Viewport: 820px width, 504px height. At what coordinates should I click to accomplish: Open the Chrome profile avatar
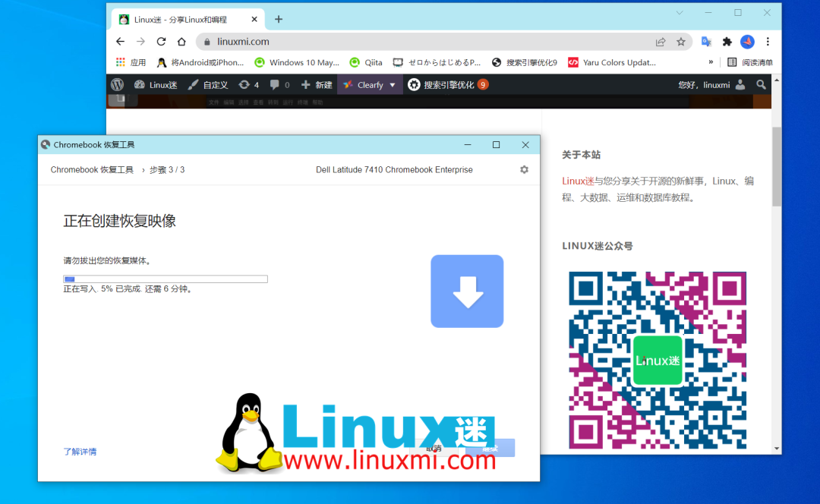click(747, 42)
